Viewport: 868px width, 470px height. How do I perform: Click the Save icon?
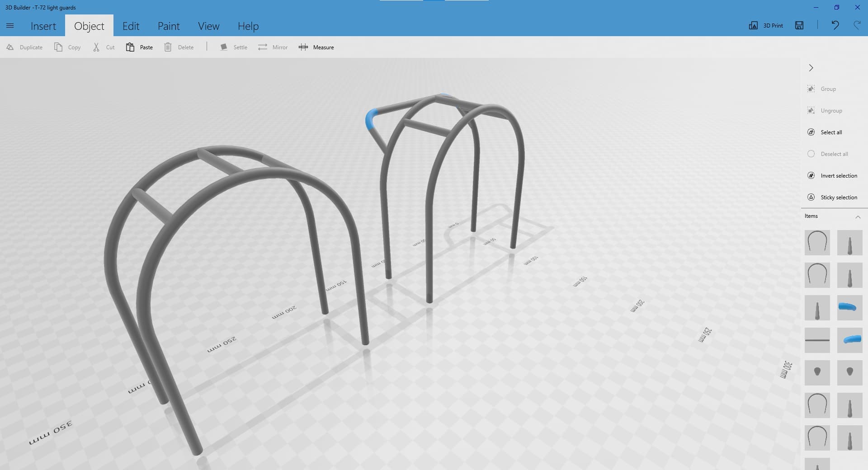799,25
